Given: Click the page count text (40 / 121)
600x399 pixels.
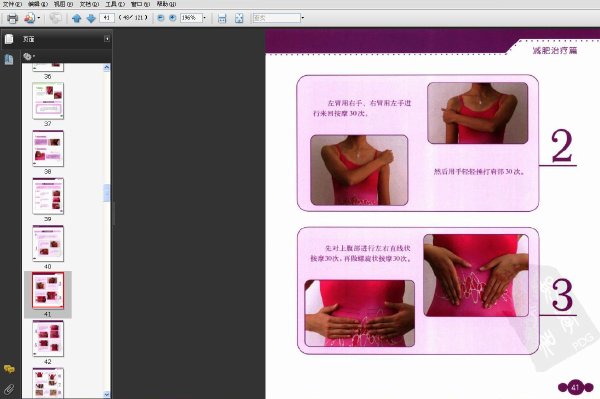Looking at the screenshot, I should tap(134, 18).
